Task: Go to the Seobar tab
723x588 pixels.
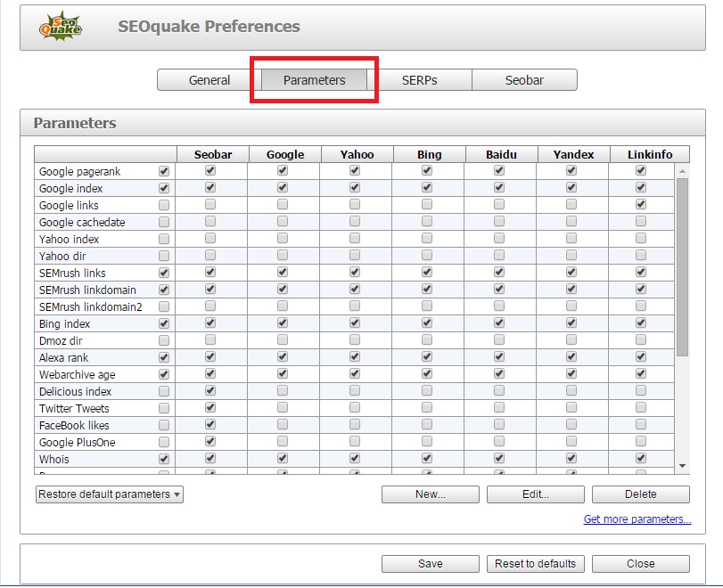Action: [524, 80]
